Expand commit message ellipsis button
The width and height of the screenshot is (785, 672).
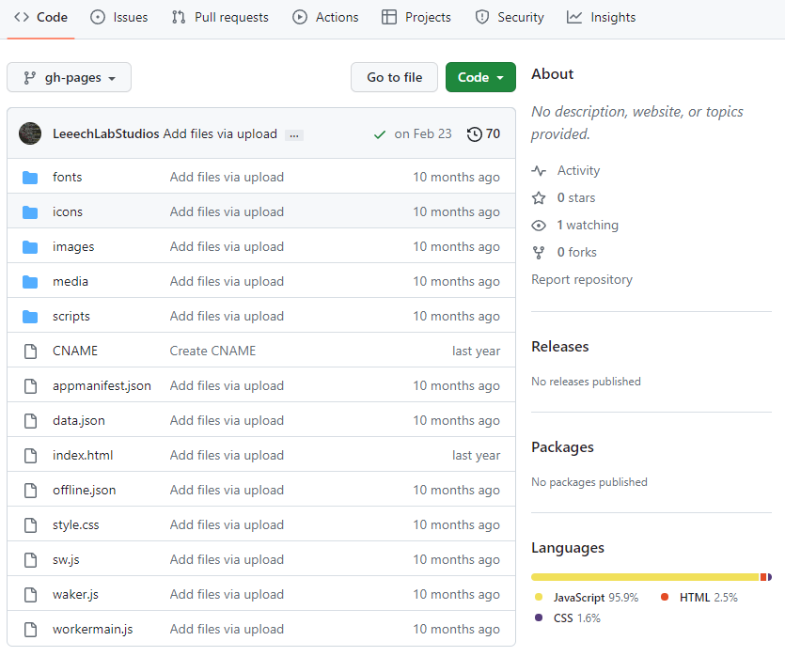coord(294,135)
